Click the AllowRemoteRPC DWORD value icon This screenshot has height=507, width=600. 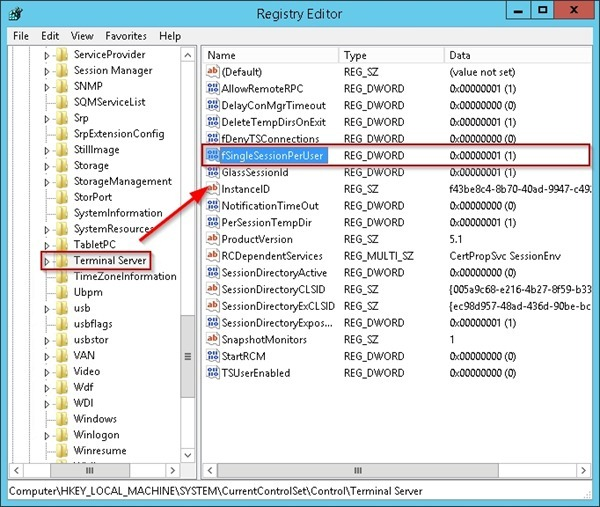pos(212,89)
